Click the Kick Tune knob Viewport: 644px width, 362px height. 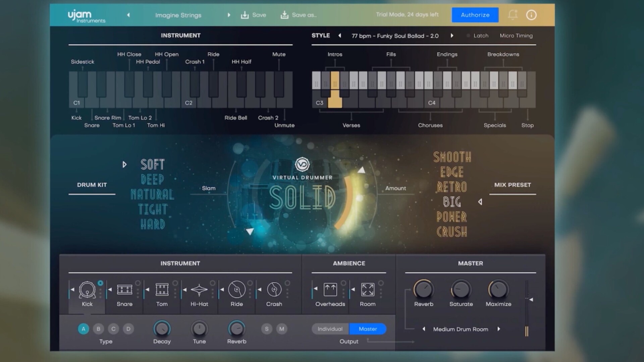click(x=199, y=329)
